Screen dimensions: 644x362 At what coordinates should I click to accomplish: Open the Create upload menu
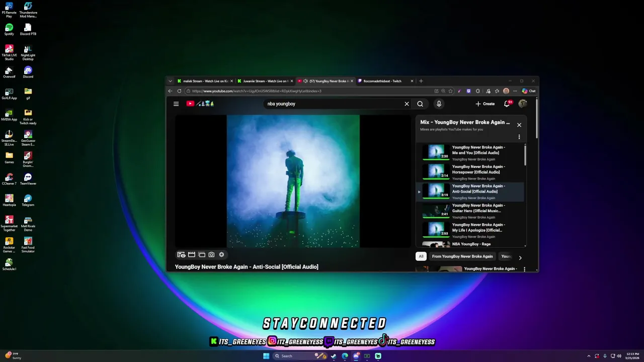pyautogui.click(x=485, y=104)
